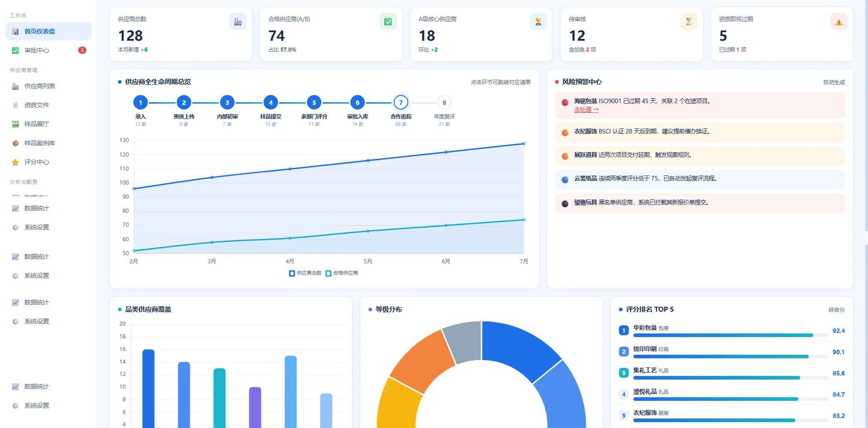The image size is (868, 428).
Task: Open the supplier total card icon
Action: (237, 21)
